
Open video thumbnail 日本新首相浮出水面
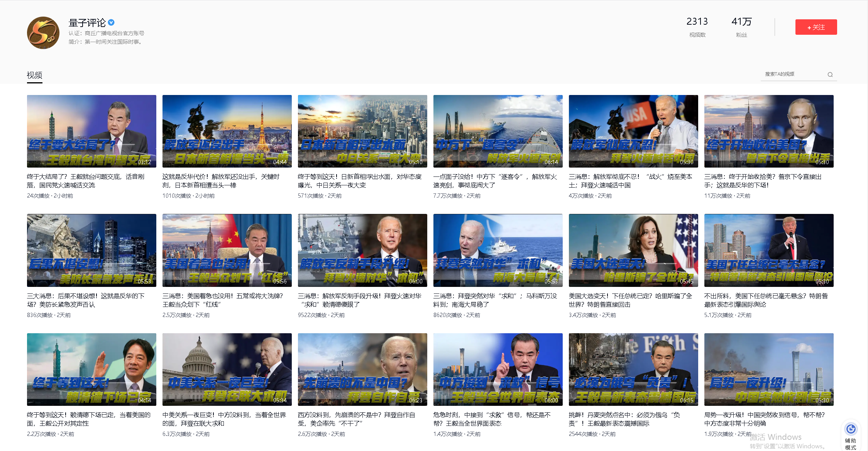click(362, 131)
